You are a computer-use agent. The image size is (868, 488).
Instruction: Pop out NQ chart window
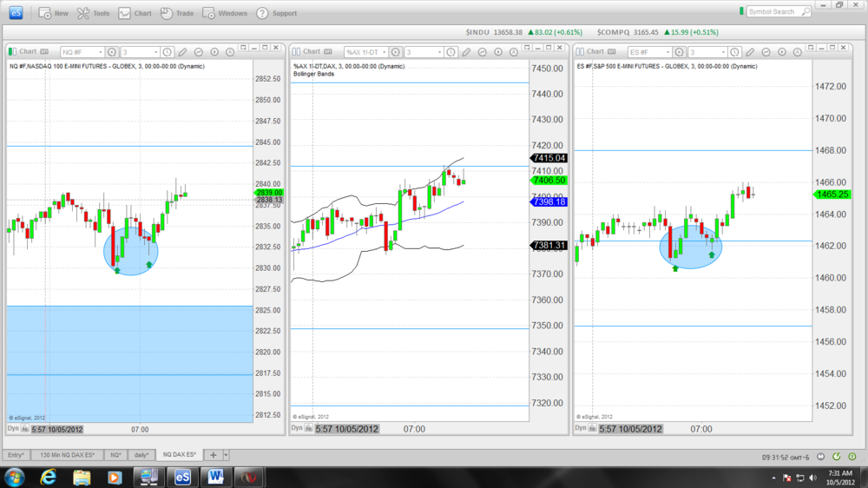click(x=243, y=48)
